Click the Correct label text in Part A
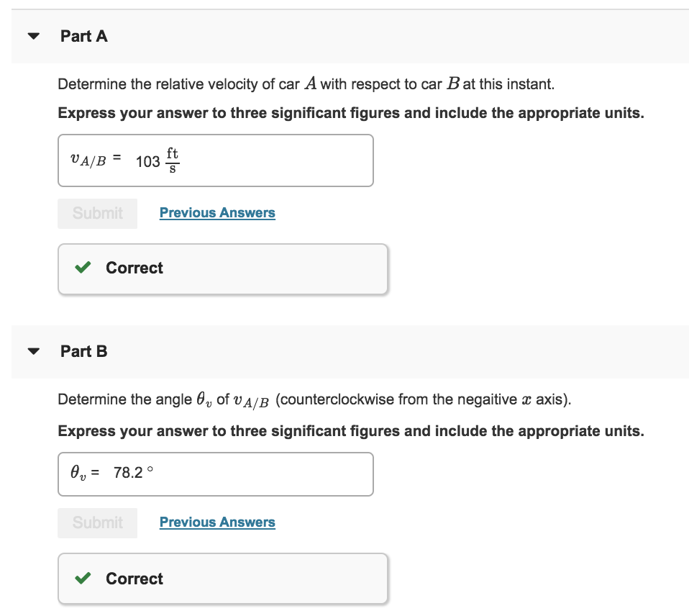 click(x=134, y=268)
